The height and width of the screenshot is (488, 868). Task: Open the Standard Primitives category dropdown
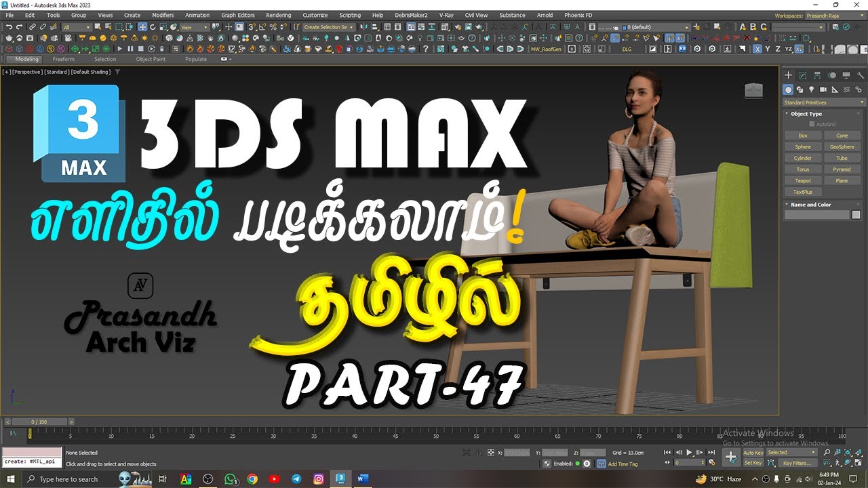[x=825, y=102]
